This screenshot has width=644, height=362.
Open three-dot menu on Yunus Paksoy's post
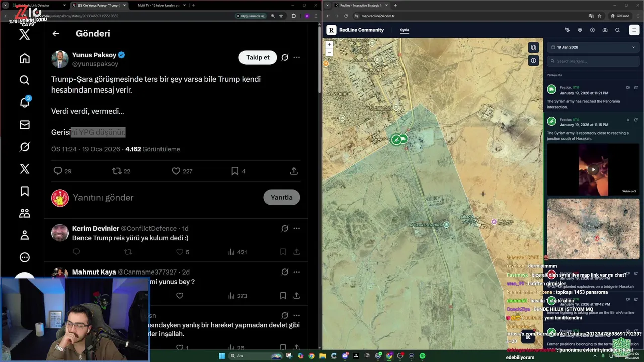click(x=297, y=57)
